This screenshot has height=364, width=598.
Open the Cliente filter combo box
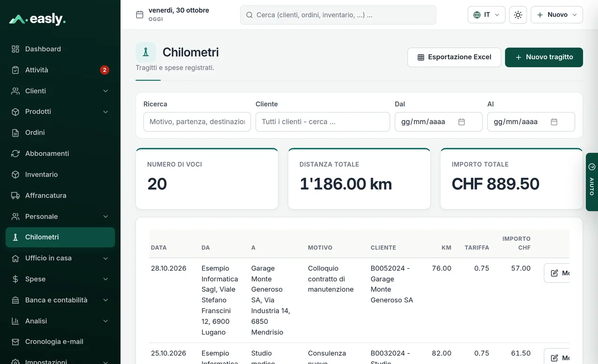323,122
